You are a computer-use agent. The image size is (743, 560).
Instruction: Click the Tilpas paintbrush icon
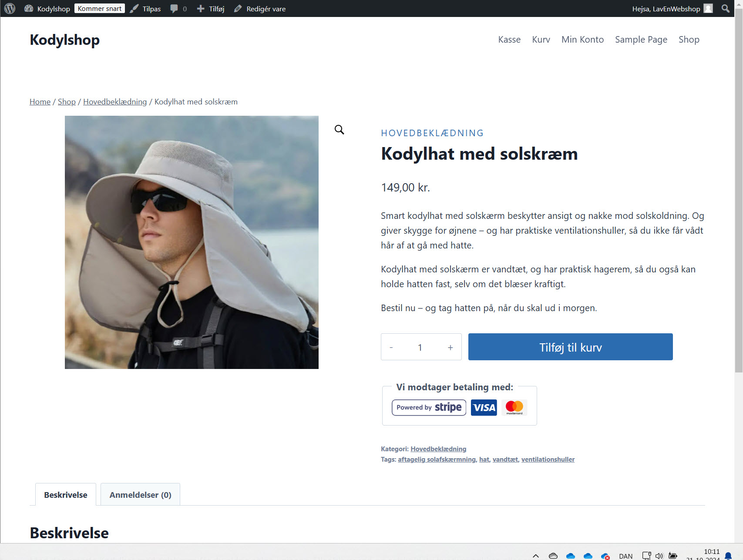point(134,8)
